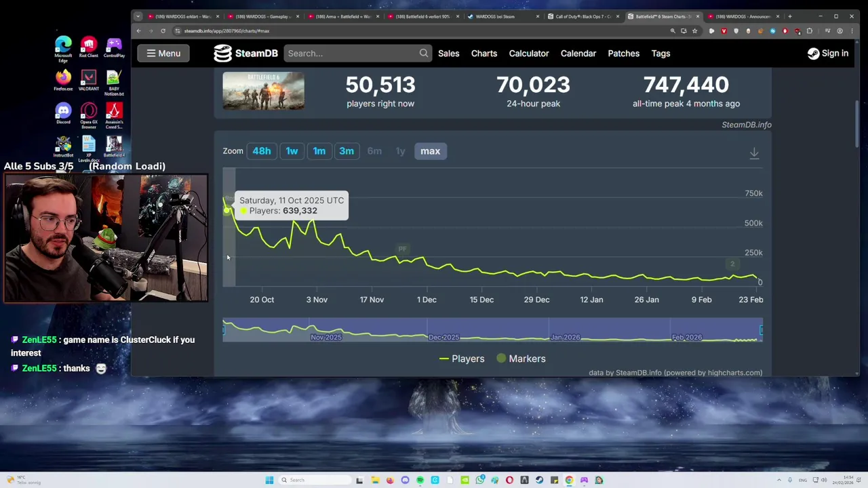Click the marker flag labeled 2 on chart
The width and height of the screenshot is (868, 488).
pyautogui.click(x=732, y=264)
